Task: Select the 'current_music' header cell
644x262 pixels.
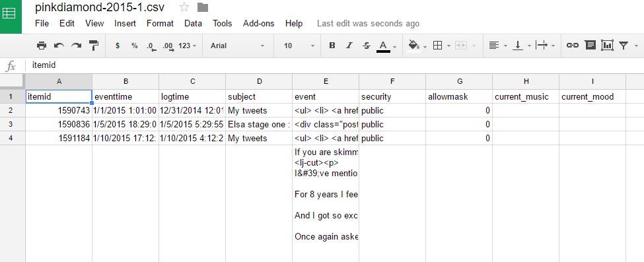Action: (x=526, y=97)
